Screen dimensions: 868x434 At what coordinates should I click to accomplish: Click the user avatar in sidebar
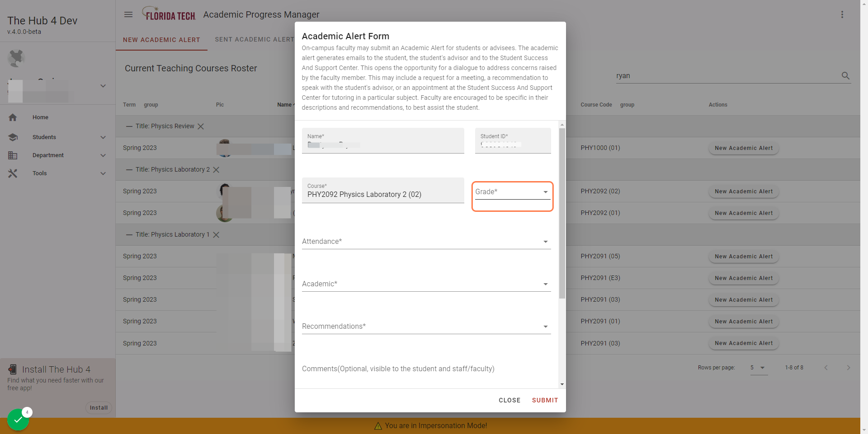click(x=16, y=58)
